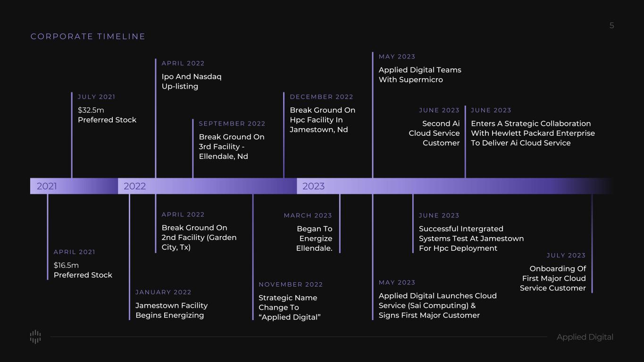The image size is (644, 362).
Task: Click 'DECEMBER 2022' date label
Action: point(321,97)
